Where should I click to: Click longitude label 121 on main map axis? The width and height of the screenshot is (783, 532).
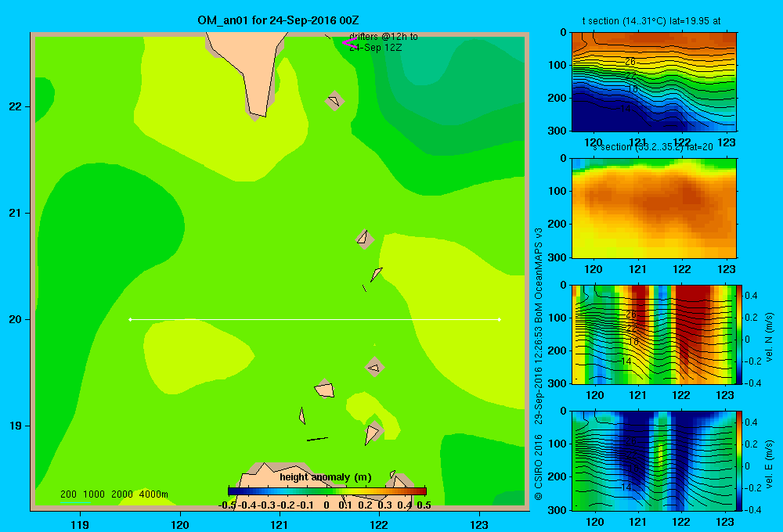[x=280, y=524]
